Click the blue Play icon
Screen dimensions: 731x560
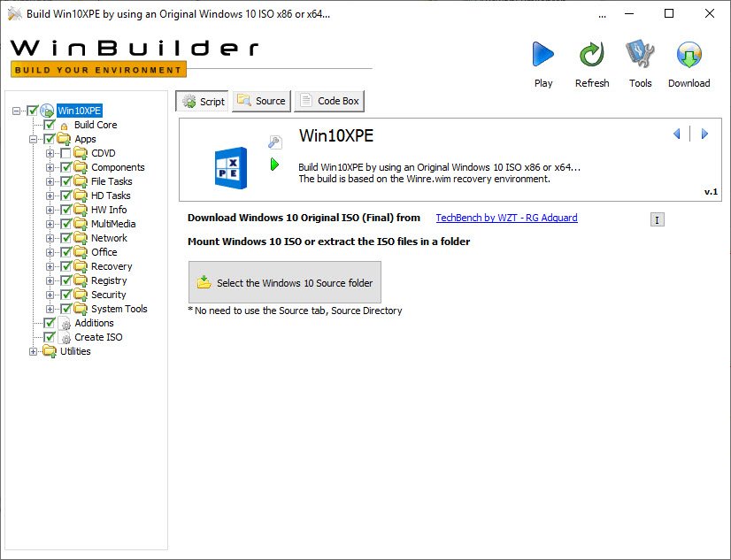pyautogui.click(x=543, y=55)
